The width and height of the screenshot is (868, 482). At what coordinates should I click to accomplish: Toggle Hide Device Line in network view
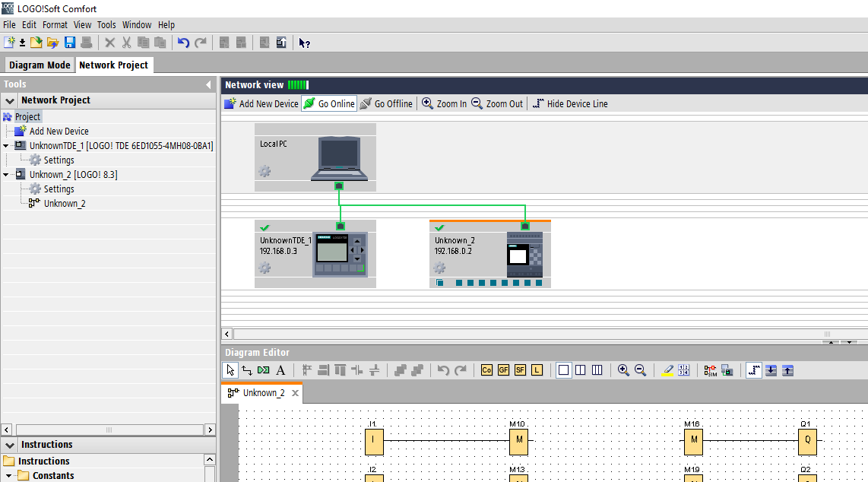point(570,104)
